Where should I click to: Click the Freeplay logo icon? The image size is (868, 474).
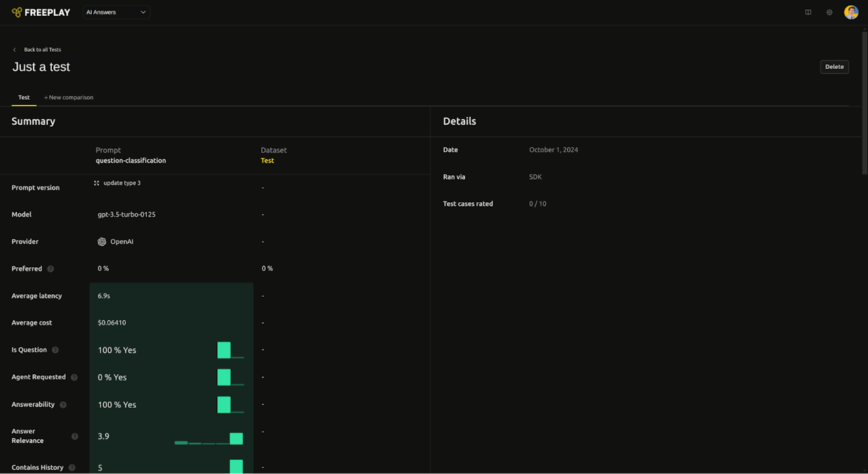point(17,12)
